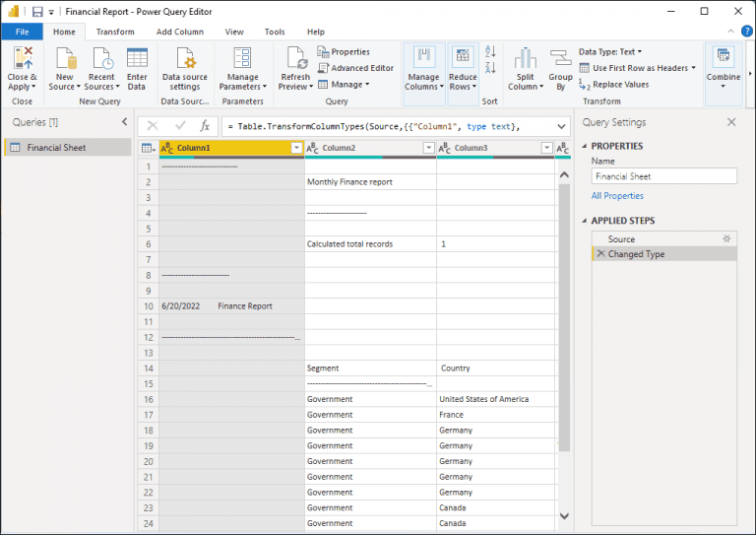Screen dimensions: 756x535
Task: Click the Replace Values command
Action: point(614,85)
